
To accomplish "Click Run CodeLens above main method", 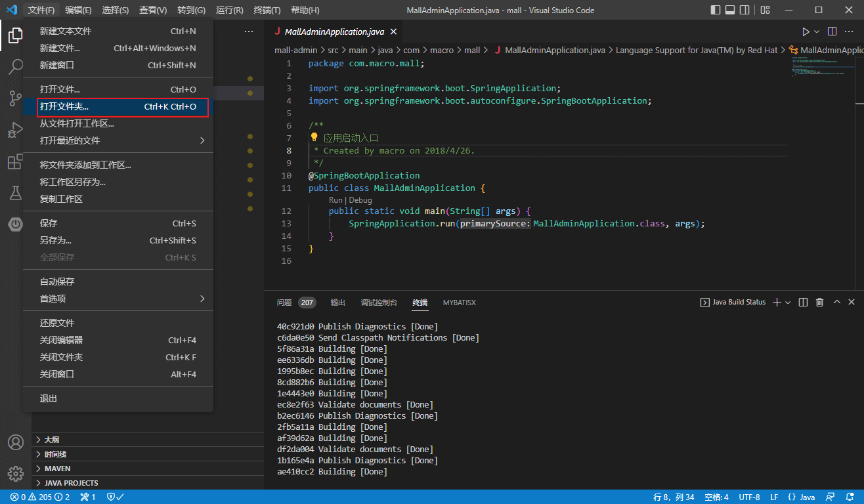I will coord(335,200).
